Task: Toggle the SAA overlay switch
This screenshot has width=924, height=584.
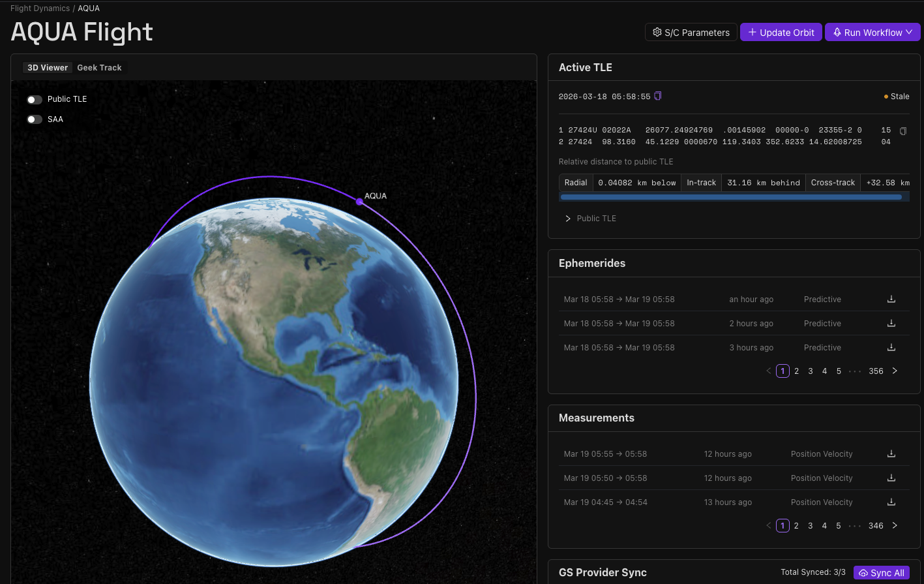Action: point(35,119)
